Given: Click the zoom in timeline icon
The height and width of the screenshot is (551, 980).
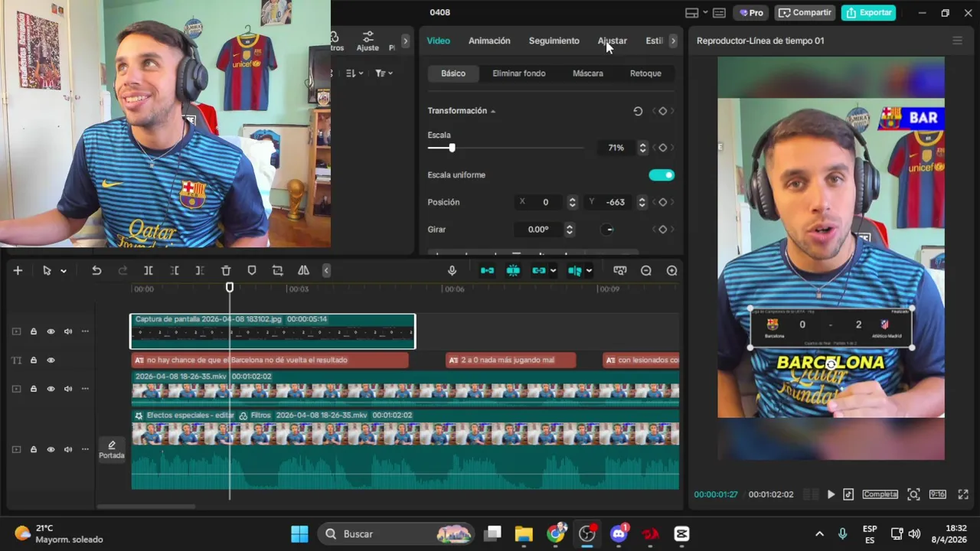Looking at the screenshot, I should [x=672, y=270].
